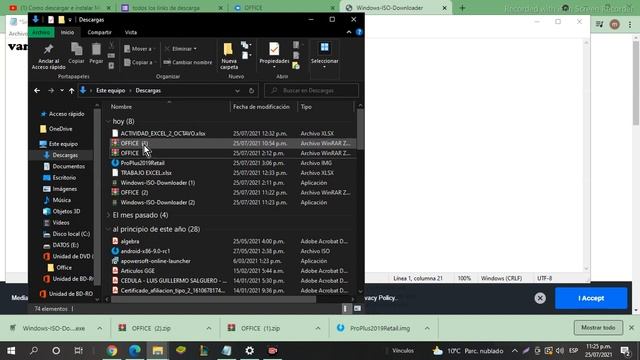Collapse the hoy (8) group

click(x=108, y=122)
